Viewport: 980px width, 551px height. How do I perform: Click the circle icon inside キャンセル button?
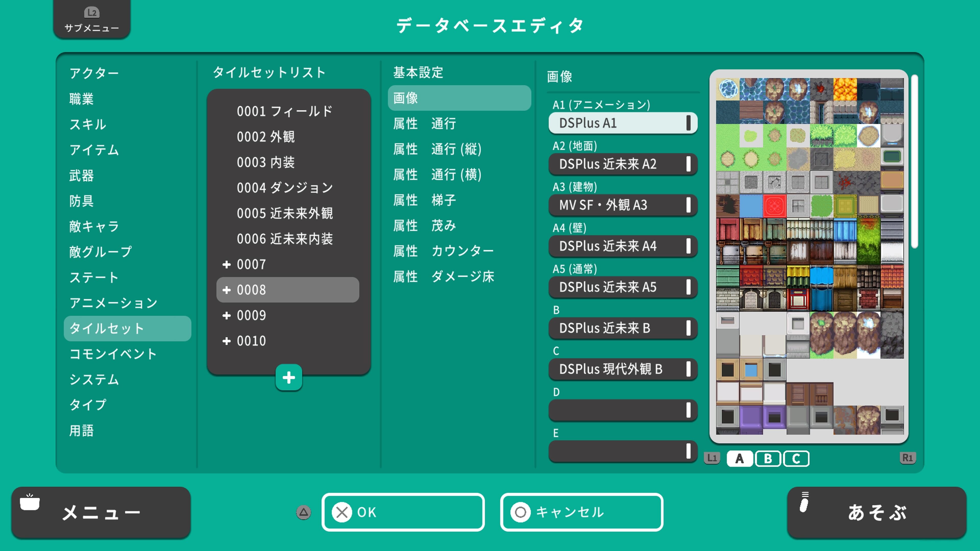pyautogui.click(x=520, y=512)
